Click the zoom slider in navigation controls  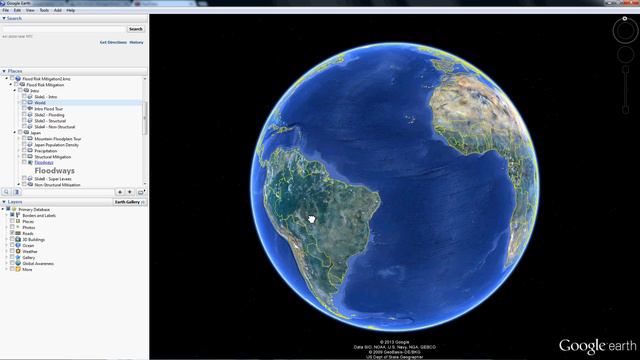(625, 90)
